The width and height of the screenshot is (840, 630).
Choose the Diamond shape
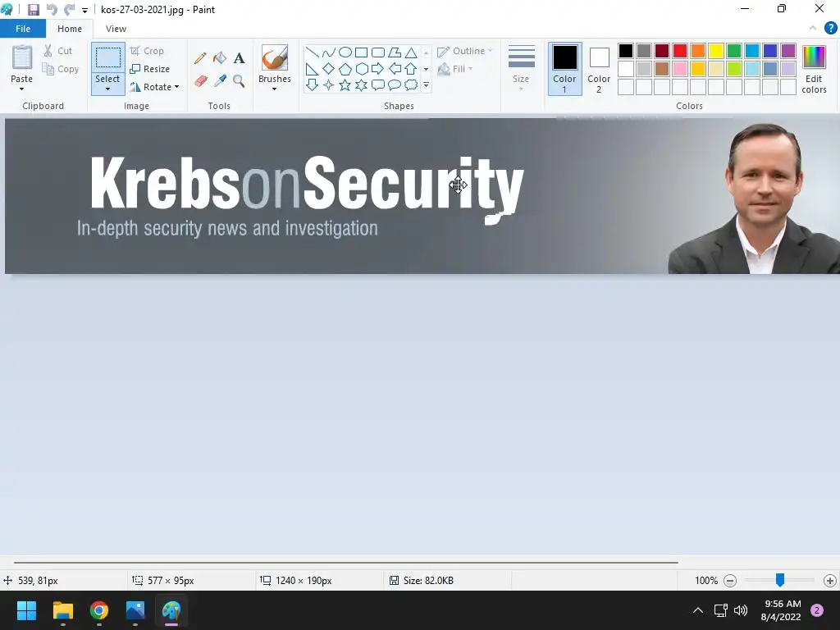coord(328,69)
